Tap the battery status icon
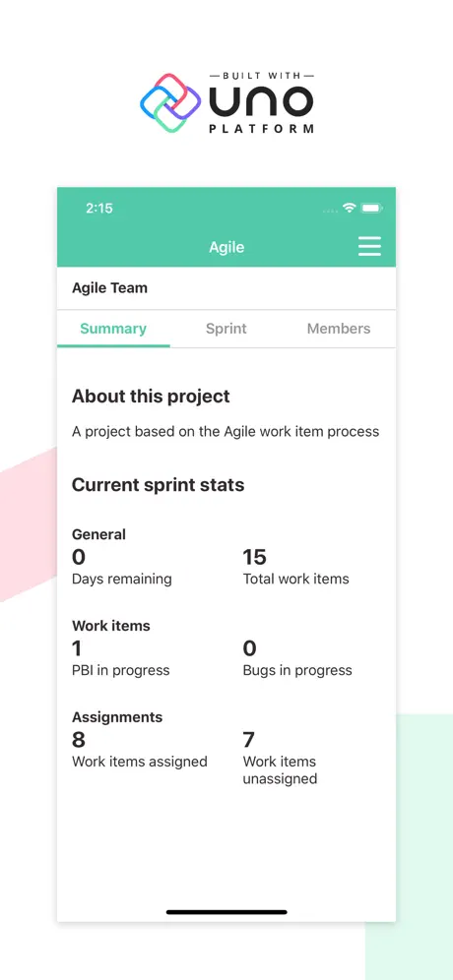Screen dimensions: 453x980 (371, 208)
